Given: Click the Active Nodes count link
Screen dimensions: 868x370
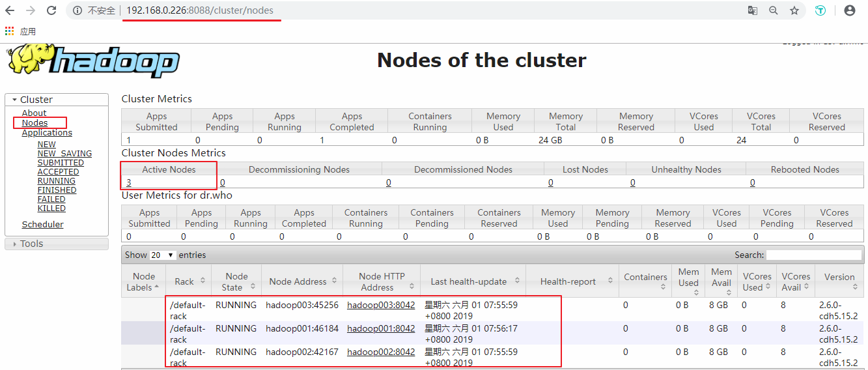Looking at the screenshot, I should pos(129,182).
